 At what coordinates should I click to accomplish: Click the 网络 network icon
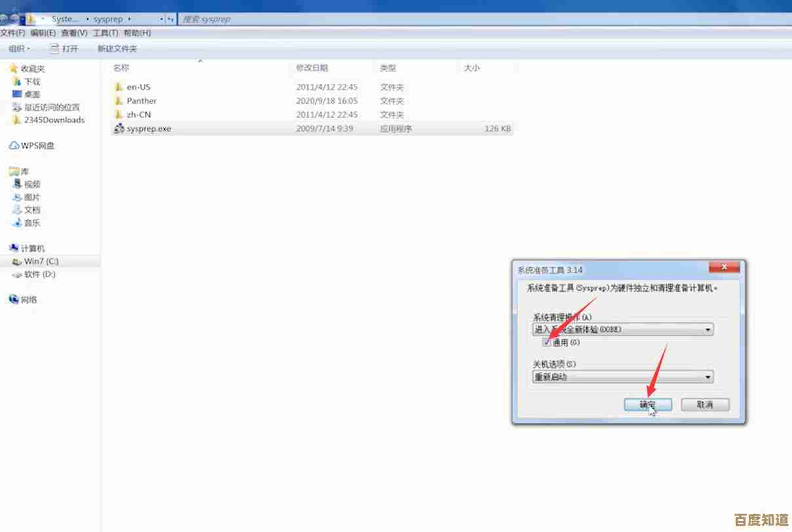14,299
